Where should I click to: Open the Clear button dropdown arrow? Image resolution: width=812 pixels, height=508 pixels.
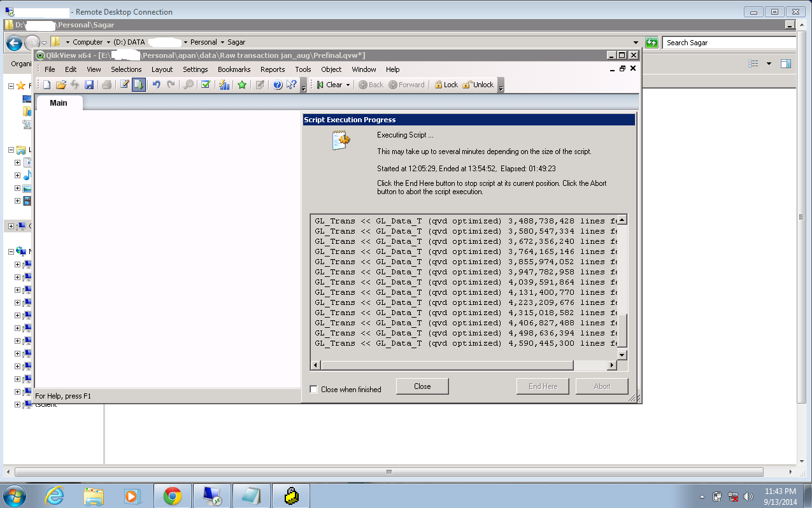click(x=348, y=85)
